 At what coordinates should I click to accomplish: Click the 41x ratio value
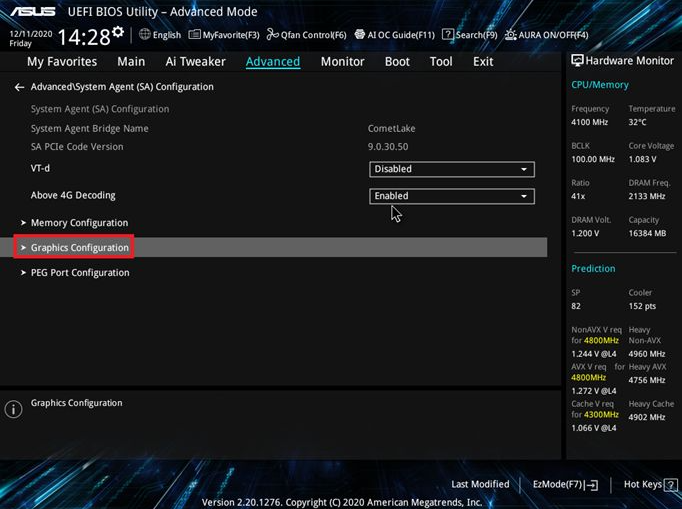[578, 196]
